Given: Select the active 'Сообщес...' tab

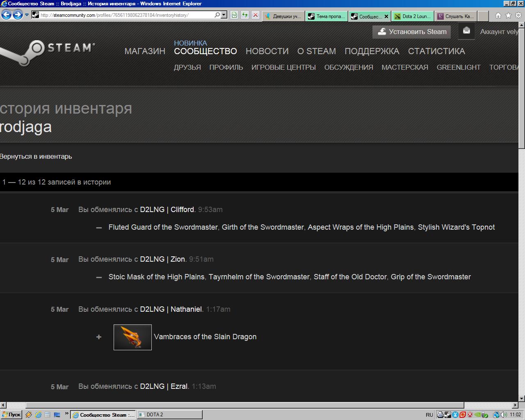Looking at the screenshot, I should coord(366,16).
